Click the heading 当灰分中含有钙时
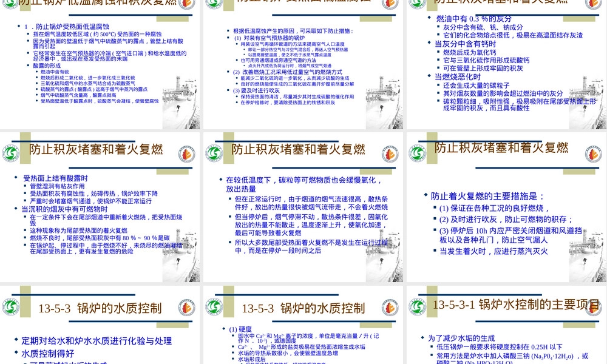This screenshot has height=364, width=607. click(466, 44)
